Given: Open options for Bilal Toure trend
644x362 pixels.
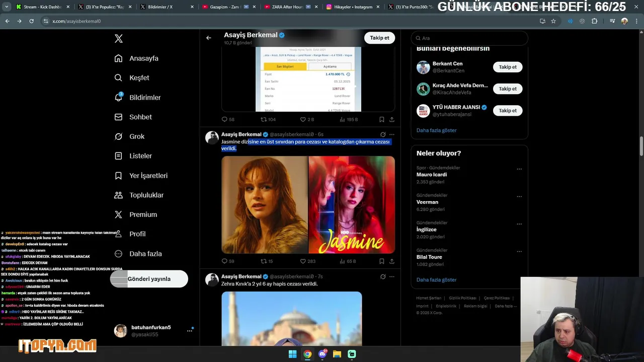Looking at the screenshot, I should (x=519, y=251).
